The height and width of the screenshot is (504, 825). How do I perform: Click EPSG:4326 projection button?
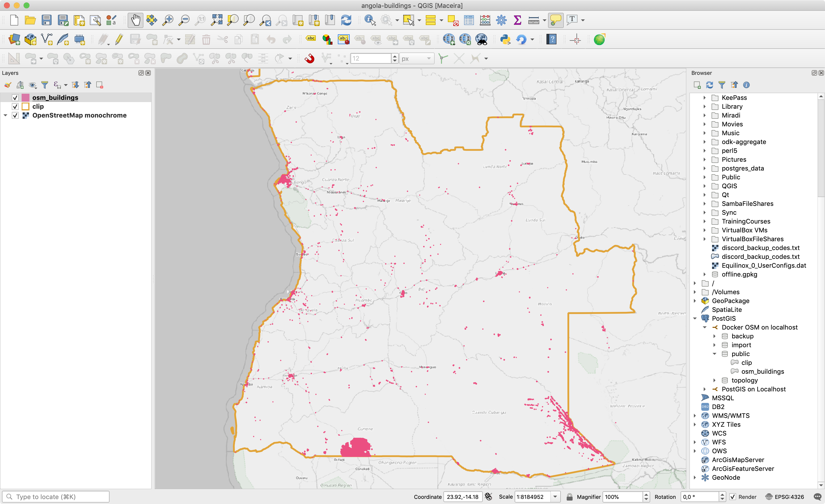point(785,497)
